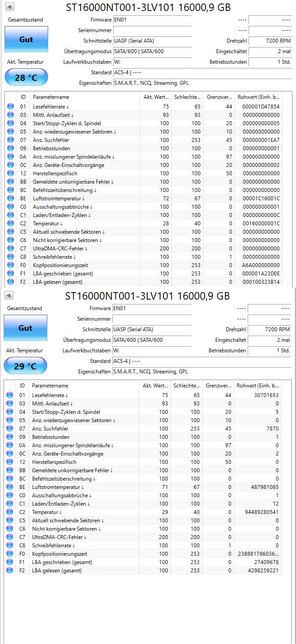The image size is (296, 644).
Task: Click the status orb on the row with raw value 00160000001C
Action: 11,224
